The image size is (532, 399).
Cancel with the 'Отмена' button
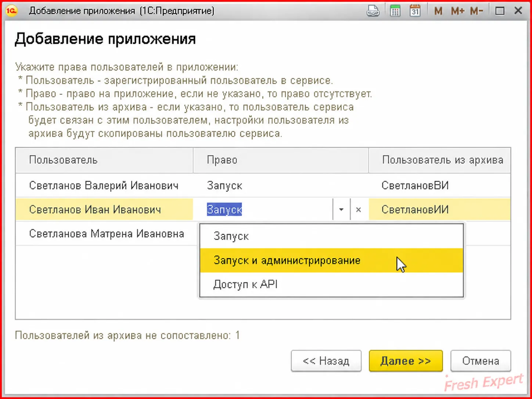click(x=481, y=361)
